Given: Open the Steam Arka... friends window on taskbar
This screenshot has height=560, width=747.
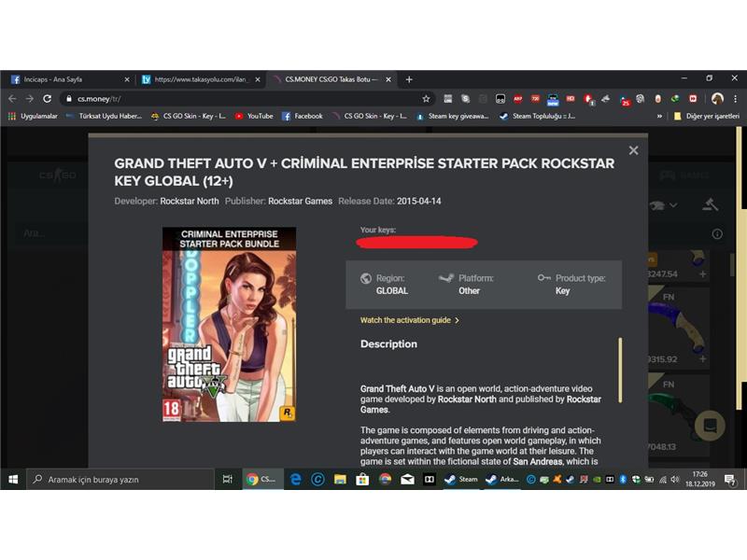Looking at the screenshot, I should (x=501, y=479).
